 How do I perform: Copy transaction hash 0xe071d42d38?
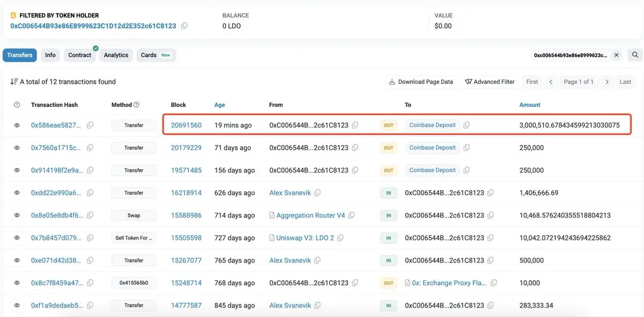pos(90,261)
